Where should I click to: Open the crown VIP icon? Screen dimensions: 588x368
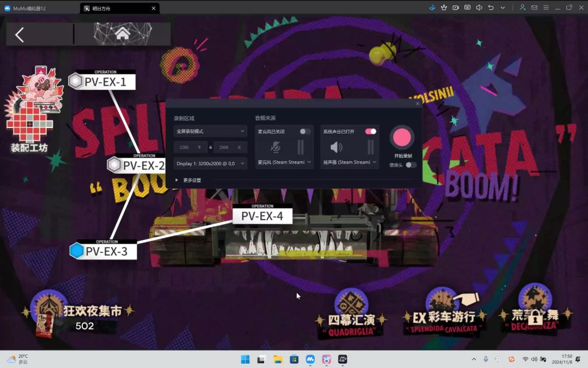(444, 8)
